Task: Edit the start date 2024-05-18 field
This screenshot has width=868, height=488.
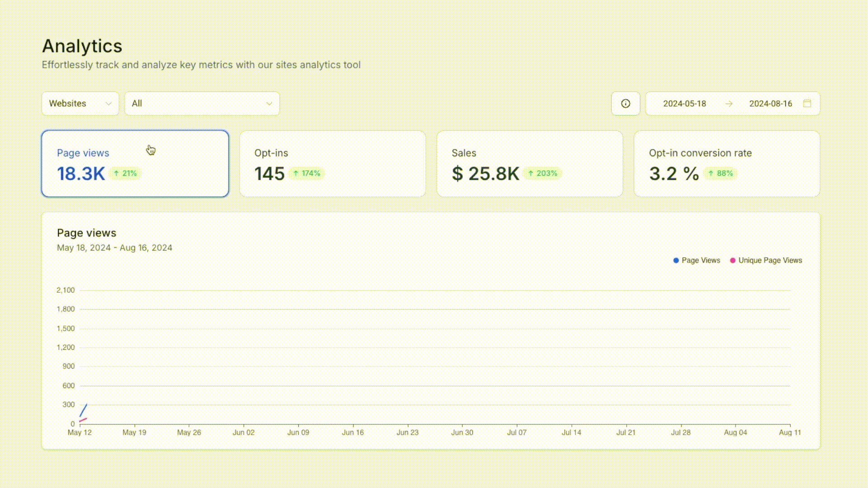Action: (x=684, y=103)
